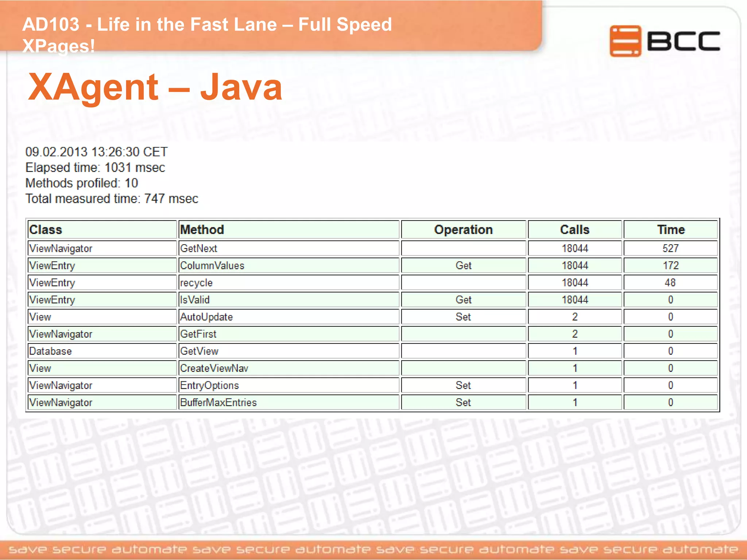
Task: Click the 'Database' class cell
Action: pyautogui.click(x=102, y=351)
